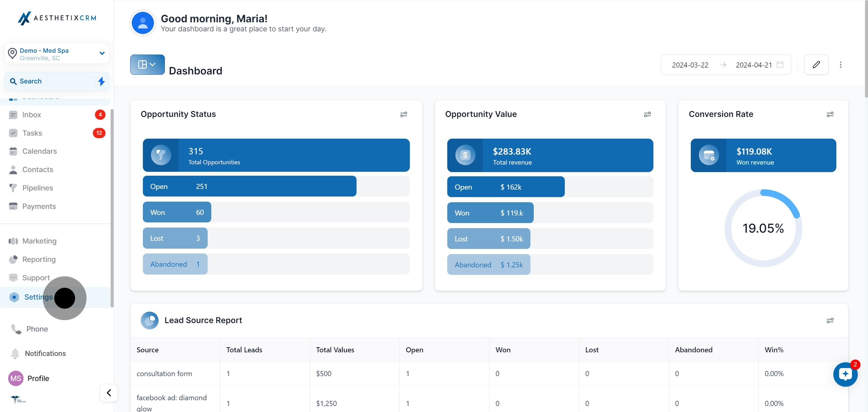868x412 pixels.
Task: Open Opportunity Value filter settings icon
Action: tap(647, 115)
